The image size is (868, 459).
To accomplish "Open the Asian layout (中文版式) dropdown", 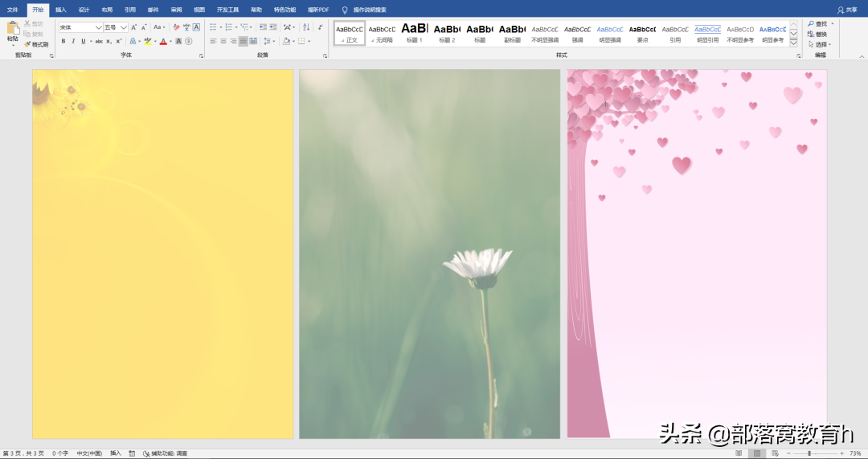I will 289,27.
